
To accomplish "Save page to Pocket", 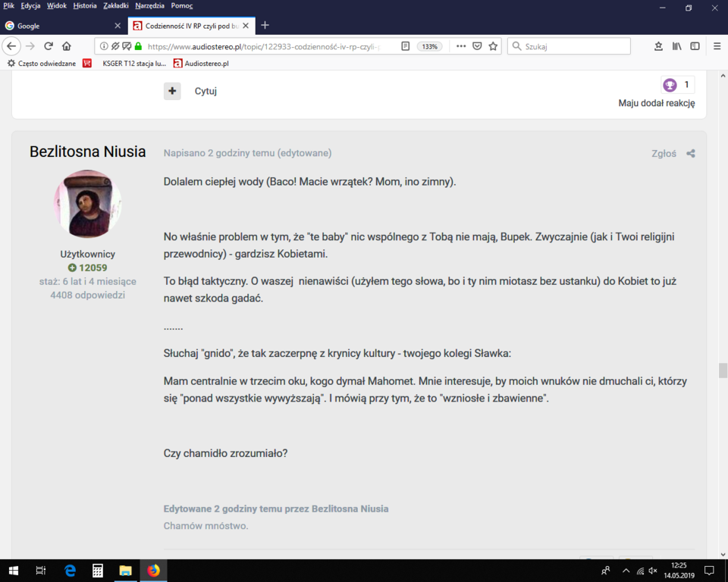I will [x=477, y=46].
